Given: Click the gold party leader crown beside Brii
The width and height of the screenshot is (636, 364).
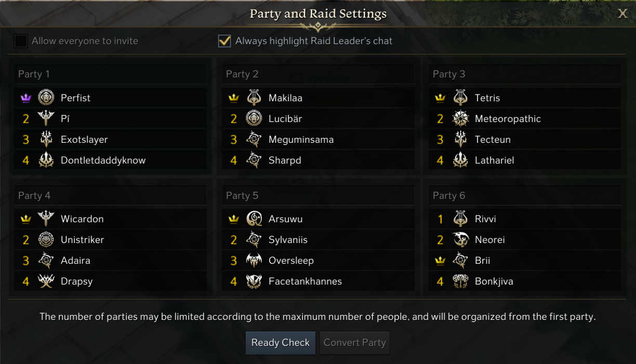Looking at the screenshot, I should point(441,261).
